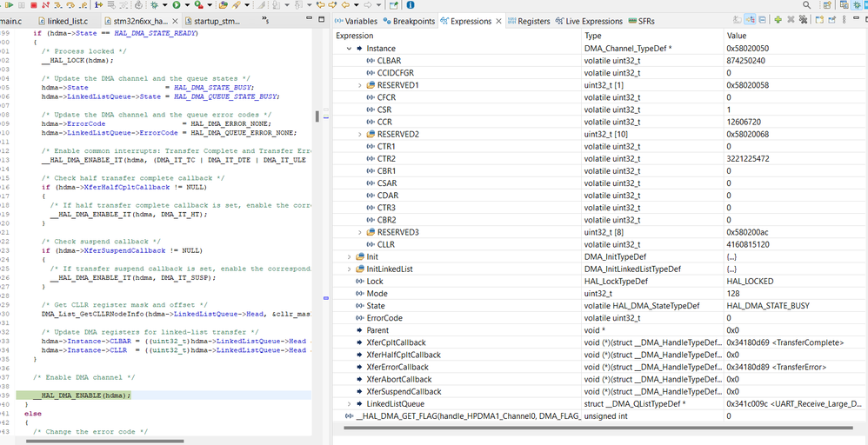Open the SFRs tab

coord(642,21)
